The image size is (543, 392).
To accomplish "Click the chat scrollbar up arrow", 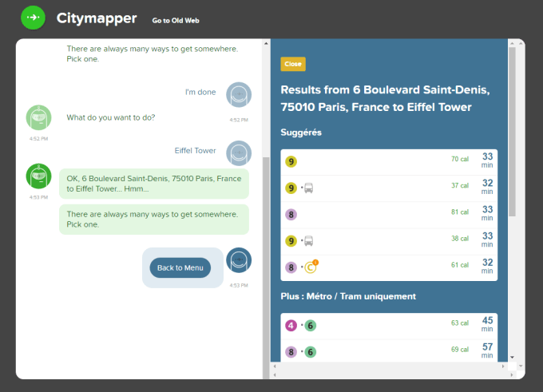I will click(266, 44).
